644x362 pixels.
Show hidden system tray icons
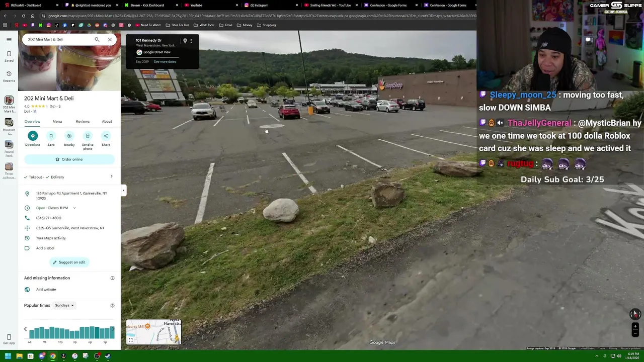596,356
